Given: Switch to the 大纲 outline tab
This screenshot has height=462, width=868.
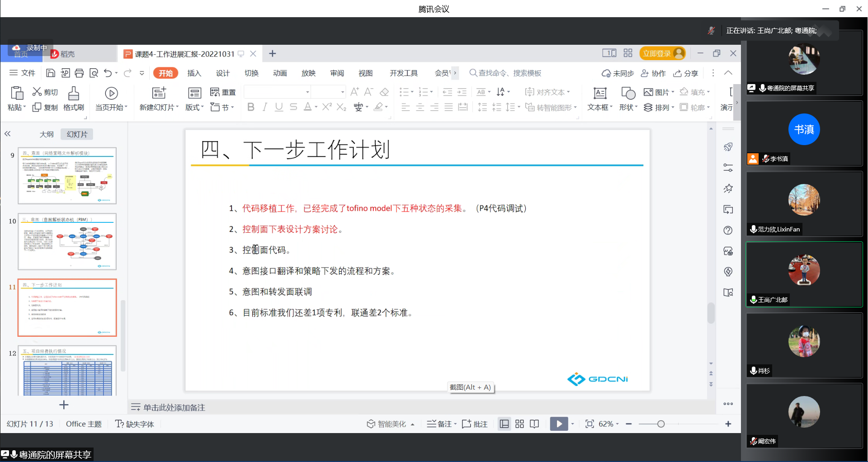Looking at the screenshot, I should (47, 134).
